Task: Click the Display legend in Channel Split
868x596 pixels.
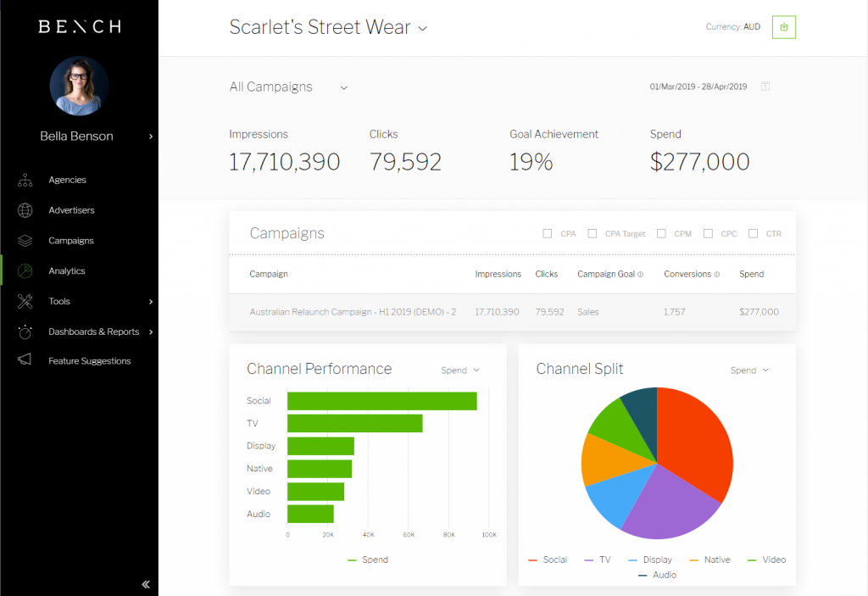Action: point(650,560)
